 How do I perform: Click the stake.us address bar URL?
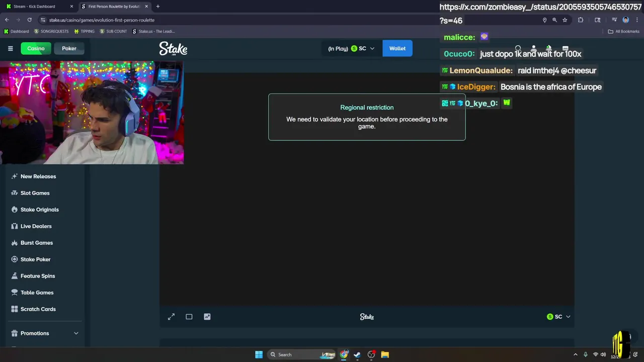point(102,20)
